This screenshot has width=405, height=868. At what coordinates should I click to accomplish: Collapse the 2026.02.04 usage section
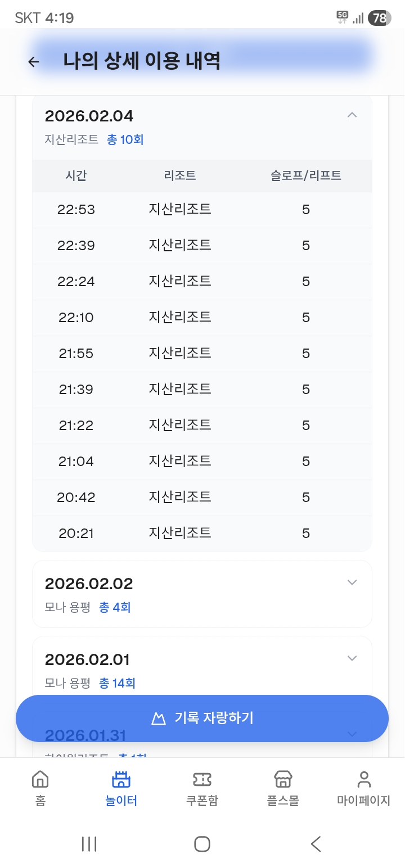[352, 115]
